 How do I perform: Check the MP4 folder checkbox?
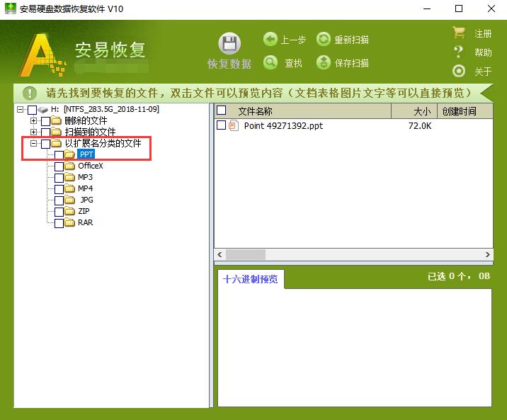click(59, 189)
